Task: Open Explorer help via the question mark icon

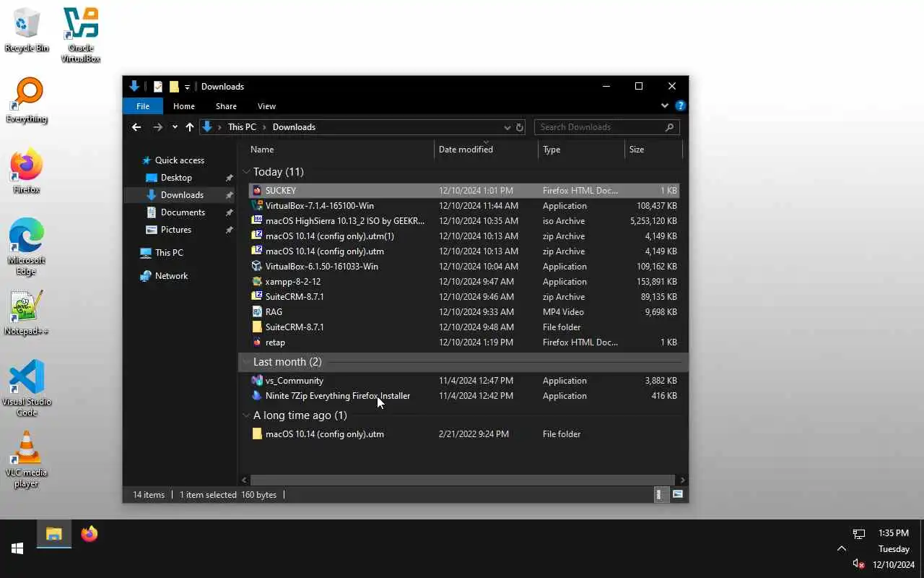Action: [680, 105]
